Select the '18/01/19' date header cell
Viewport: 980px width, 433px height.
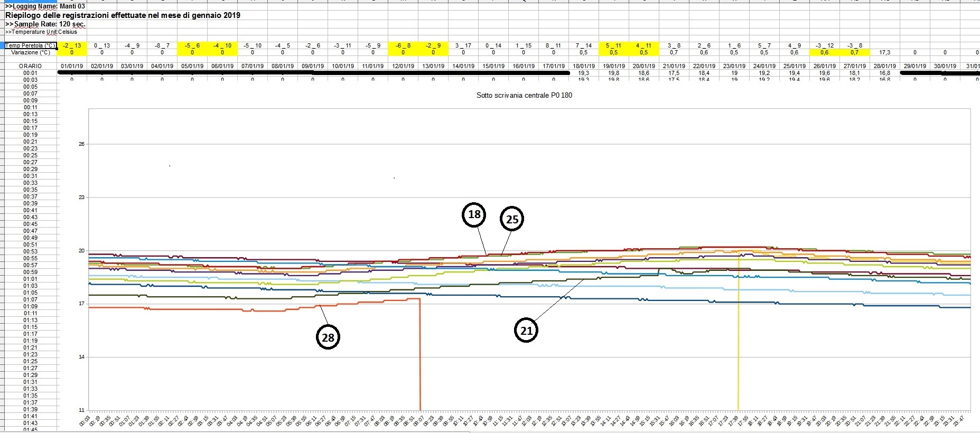click(x=584, y=66)
